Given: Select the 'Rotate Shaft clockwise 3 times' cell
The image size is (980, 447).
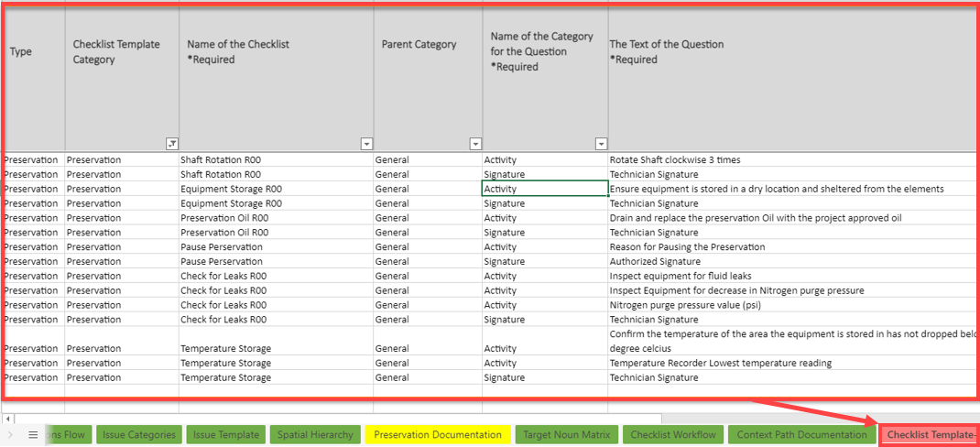Looking at the screenshot, I should [x=675, y=159].
